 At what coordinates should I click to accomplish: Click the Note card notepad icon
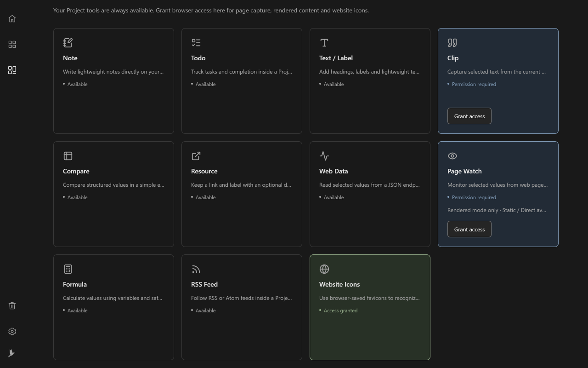68,43
